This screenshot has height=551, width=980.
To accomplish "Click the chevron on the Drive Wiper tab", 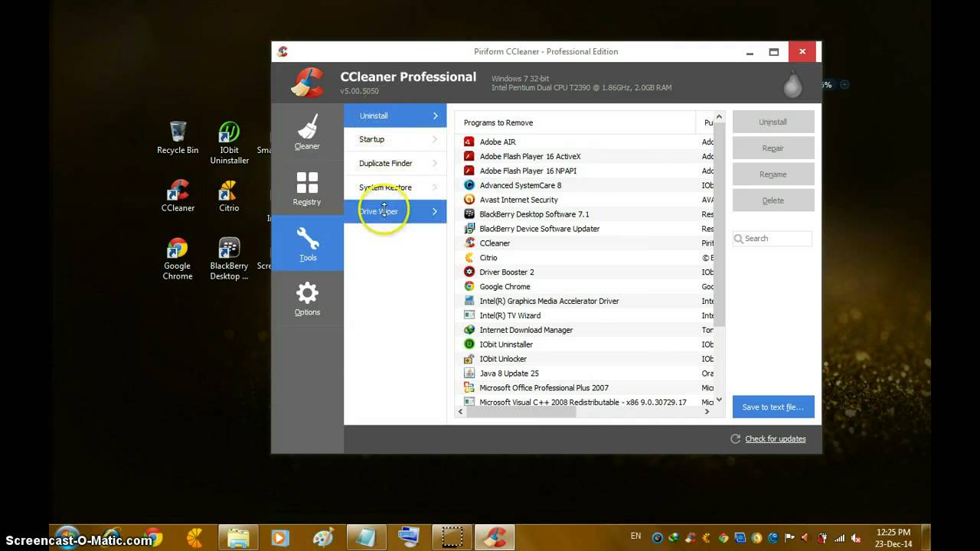I will [435, 211].
